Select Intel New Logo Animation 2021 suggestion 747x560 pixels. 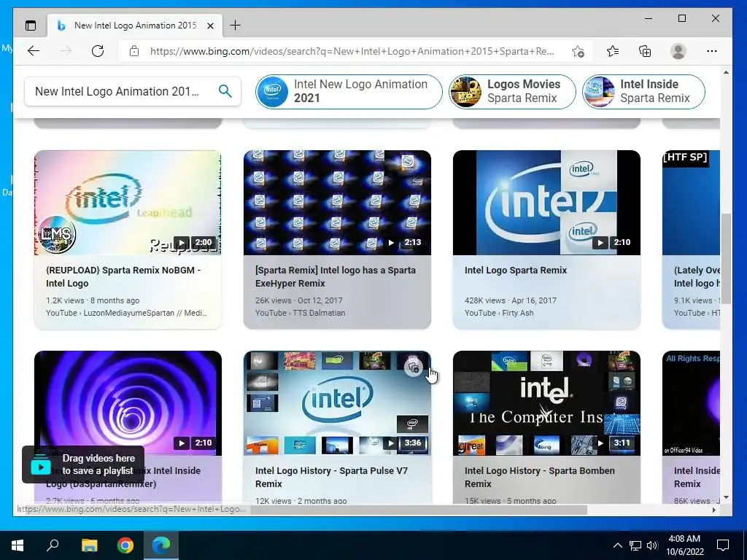(x=349, y=91)
